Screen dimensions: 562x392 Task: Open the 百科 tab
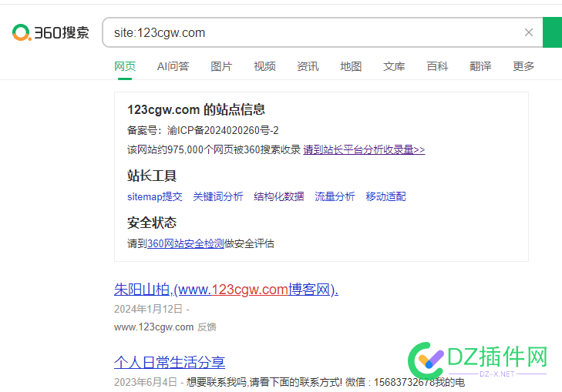[x=437, y=66]
